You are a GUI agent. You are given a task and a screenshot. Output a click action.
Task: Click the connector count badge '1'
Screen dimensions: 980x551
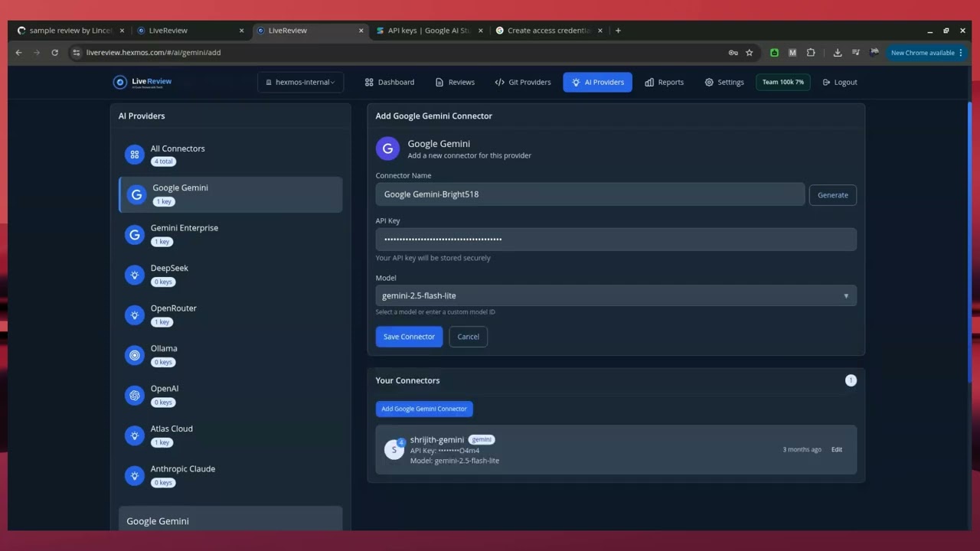click(851, 380)
